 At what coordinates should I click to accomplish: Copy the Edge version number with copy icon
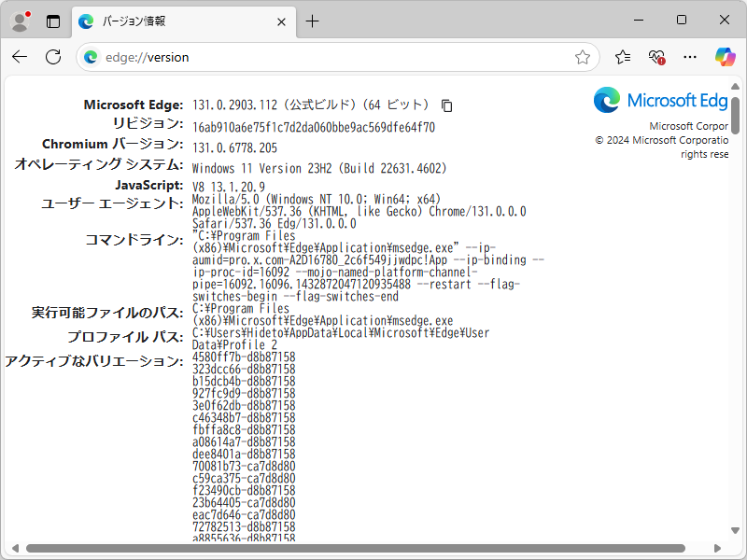coord(446,105)
